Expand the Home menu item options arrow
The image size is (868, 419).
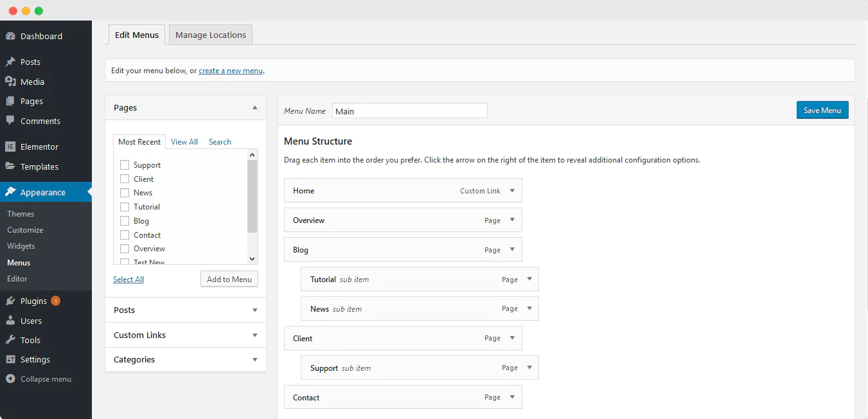click(512, 191)
